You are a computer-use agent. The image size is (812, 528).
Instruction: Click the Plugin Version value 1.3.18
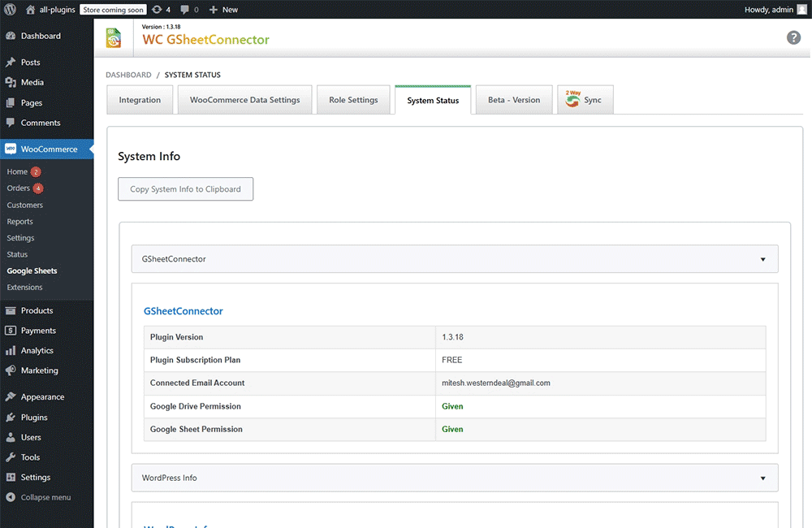(452, 337)
